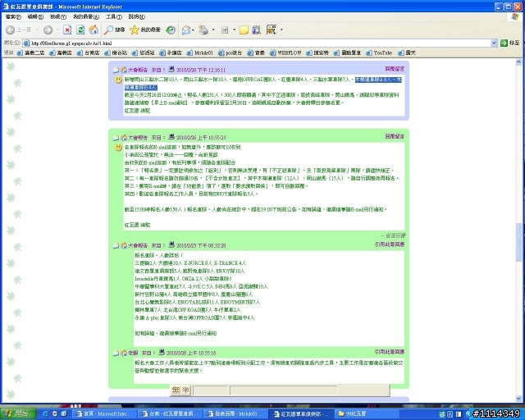Click the scrollbar down arrow
The image size is (525, 420).
(518, 399)
